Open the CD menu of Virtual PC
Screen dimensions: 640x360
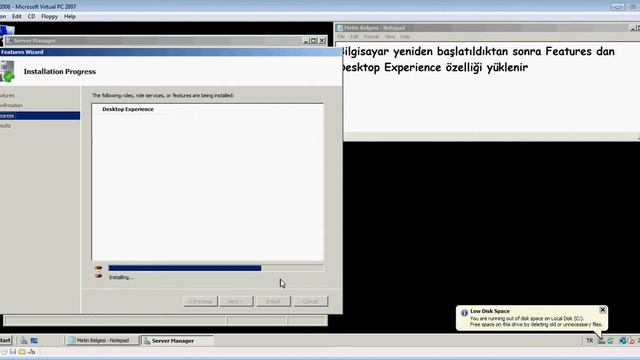(x=31, y=16)
